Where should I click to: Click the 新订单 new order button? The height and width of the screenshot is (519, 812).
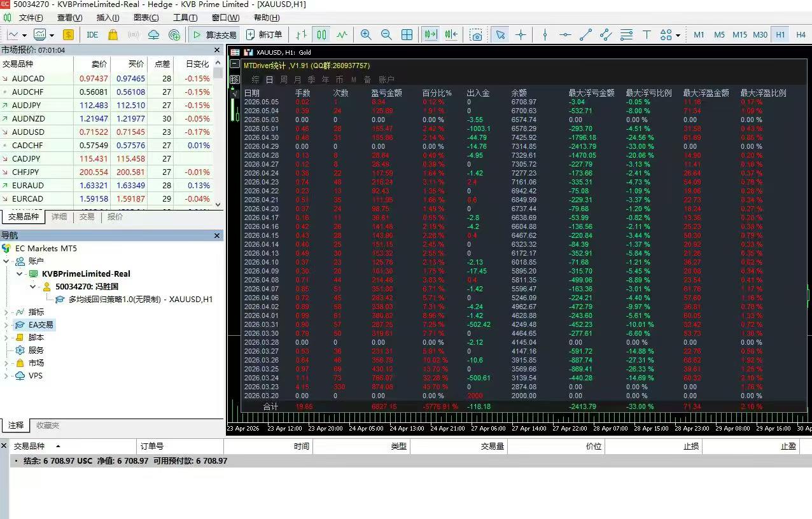coord(264,35)
